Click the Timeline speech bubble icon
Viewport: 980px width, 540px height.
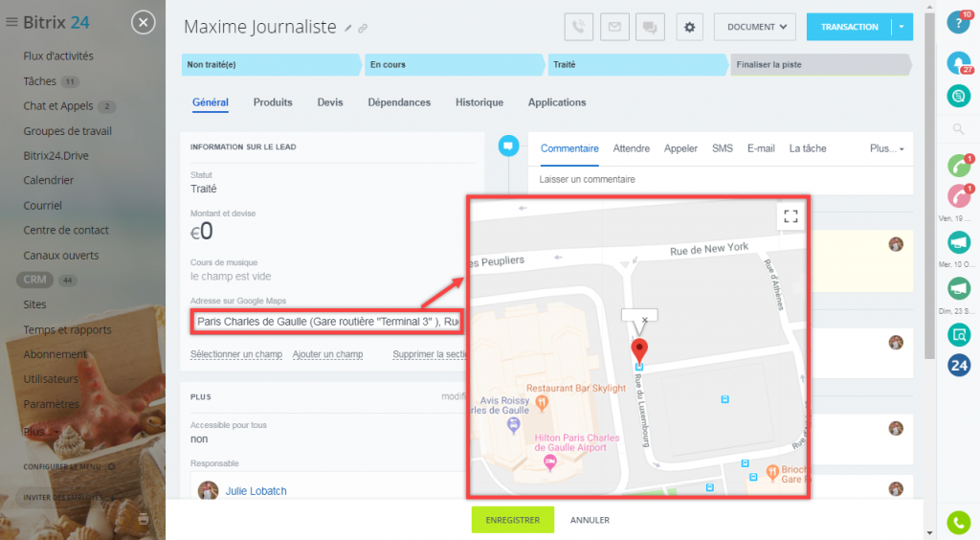tap(508, 146)
